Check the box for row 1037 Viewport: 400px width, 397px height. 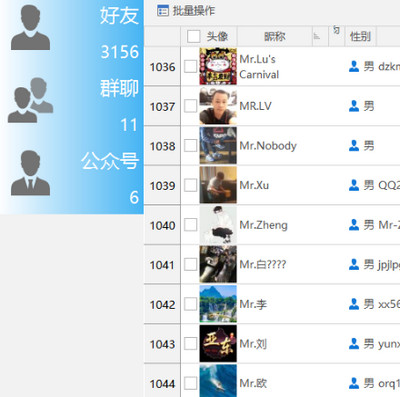pos(190,106)
